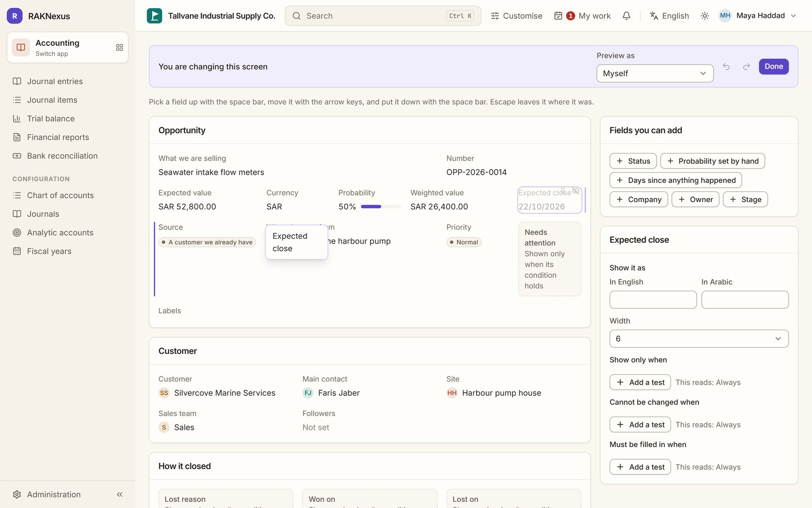Toggle the light/dark theme sun icon

click(x=704, y=16)
